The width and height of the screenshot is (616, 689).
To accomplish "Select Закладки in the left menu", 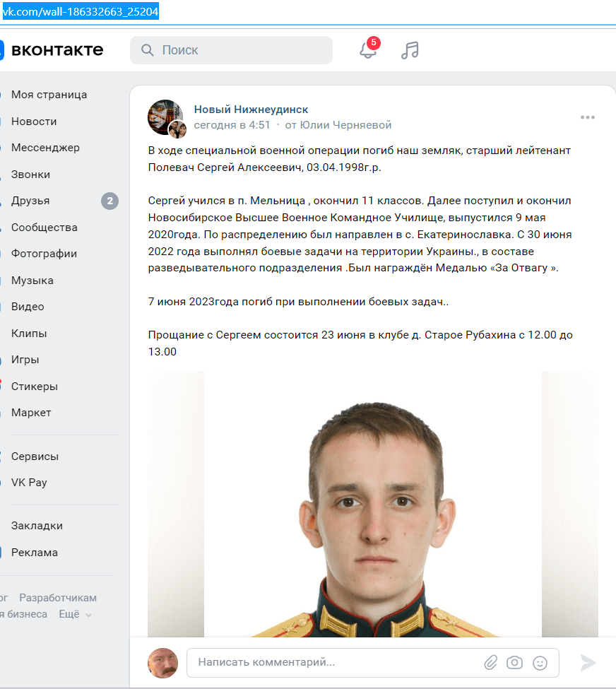I will pyautogui.click(x=37, y=526).
